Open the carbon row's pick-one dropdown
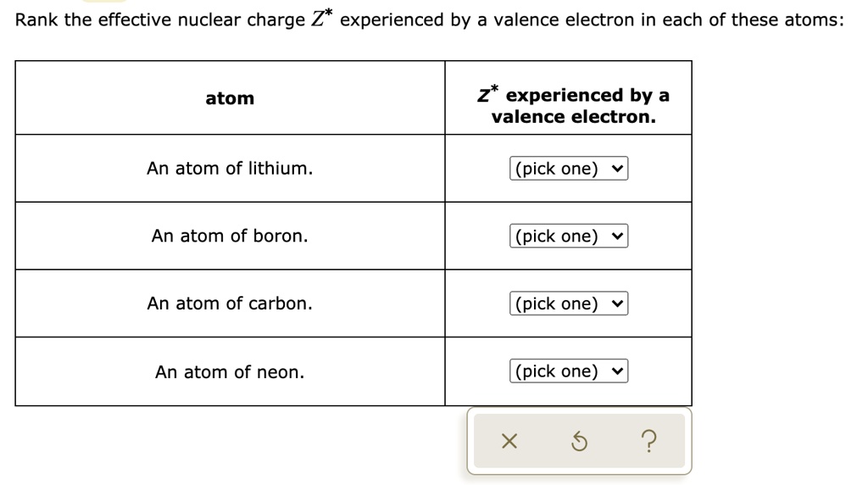 (569, 304)
